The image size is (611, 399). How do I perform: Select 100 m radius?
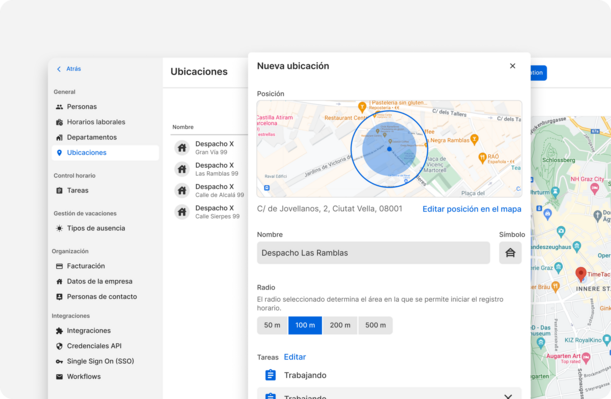click(305, 325)
